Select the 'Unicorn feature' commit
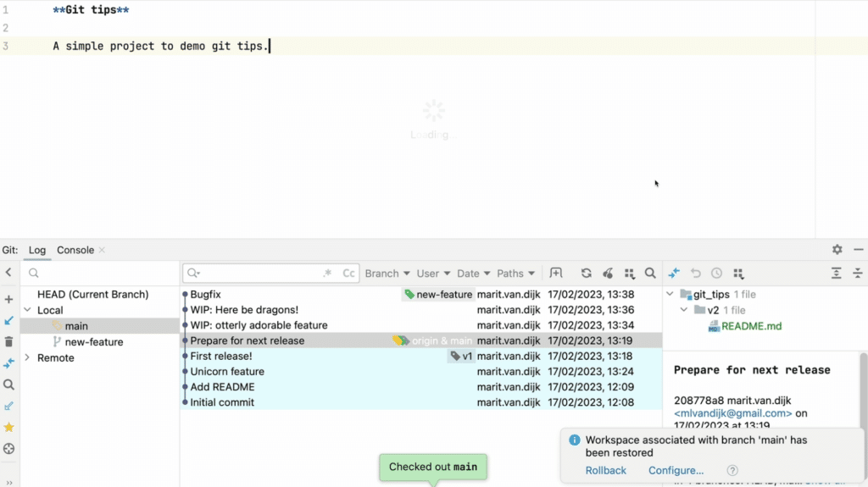 [421, 372]
